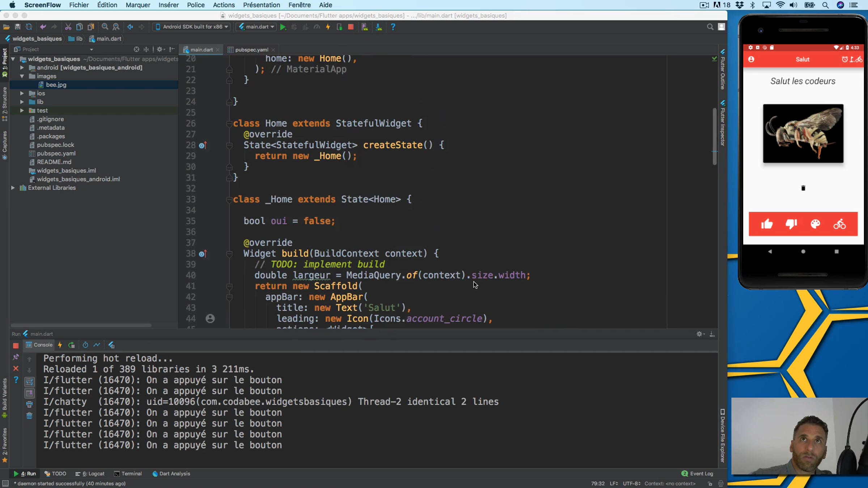Tap the palette icon in the emulator
868x488 pixels.
(815, 224)
